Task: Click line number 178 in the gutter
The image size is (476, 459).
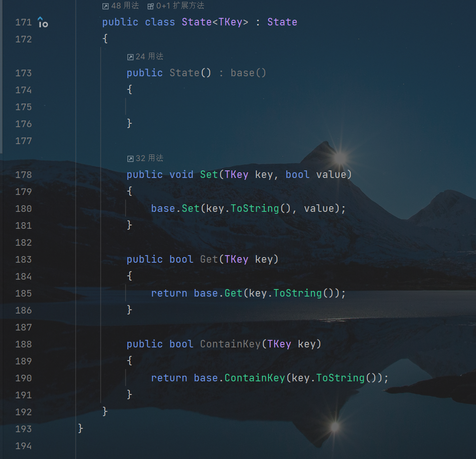Action: click(23, 175)
